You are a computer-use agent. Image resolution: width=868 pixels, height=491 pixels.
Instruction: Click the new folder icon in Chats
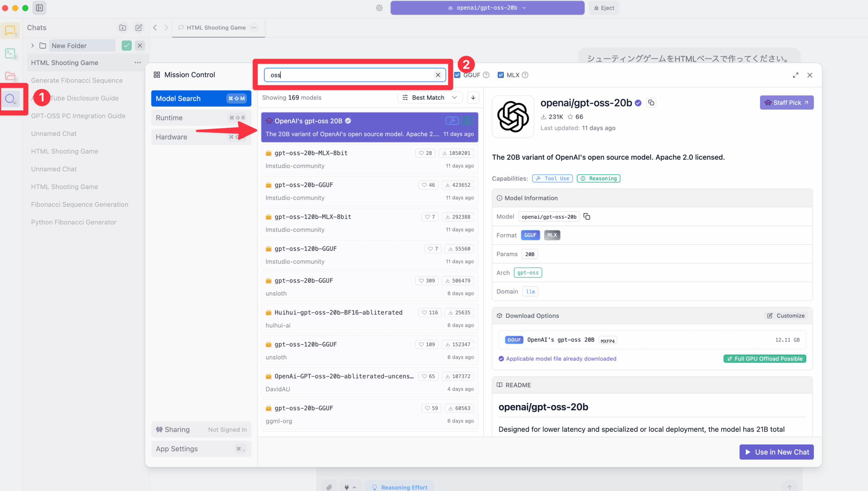coord(123,28)
